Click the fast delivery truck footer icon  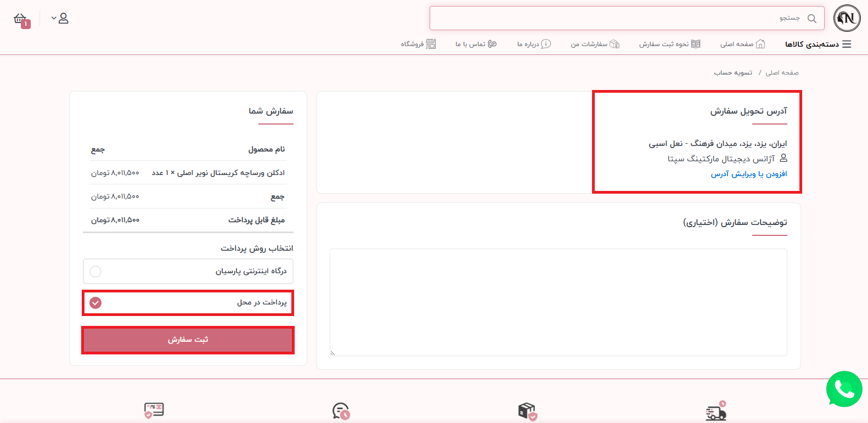click(x=716, y=411)
